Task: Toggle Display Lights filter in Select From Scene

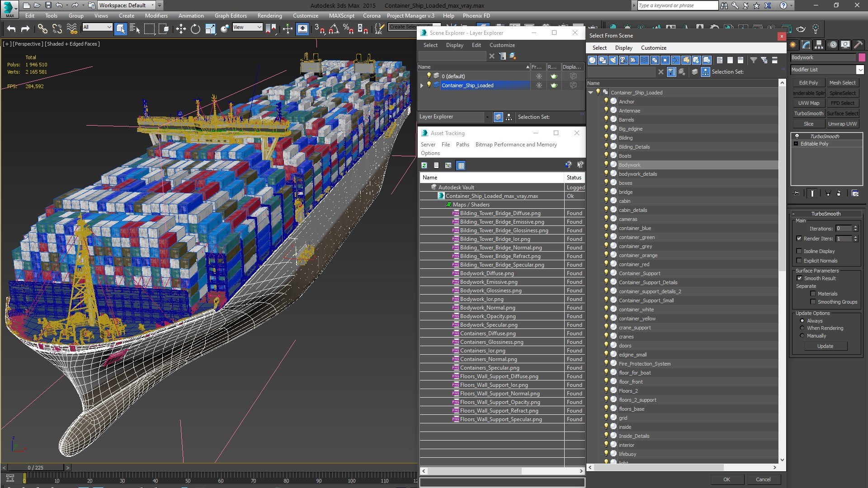Action: [x=613, y=60]
